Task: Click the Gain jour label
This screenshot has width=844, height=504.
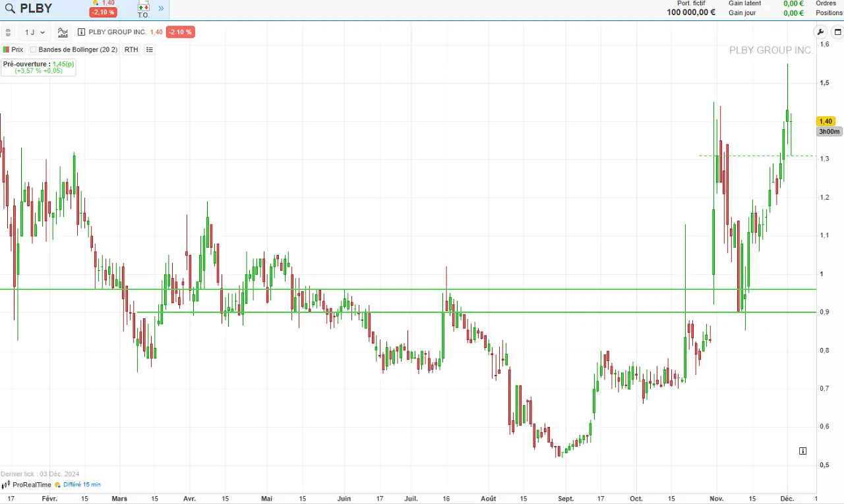Action: point(742,13)
